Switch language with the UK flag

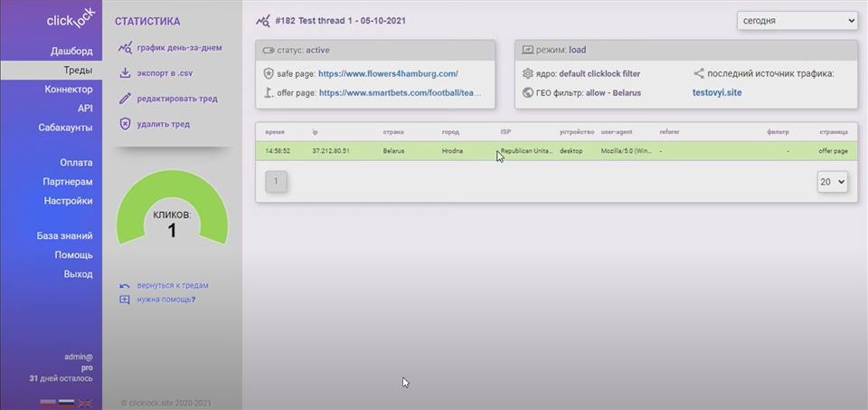tap(85, 403)
